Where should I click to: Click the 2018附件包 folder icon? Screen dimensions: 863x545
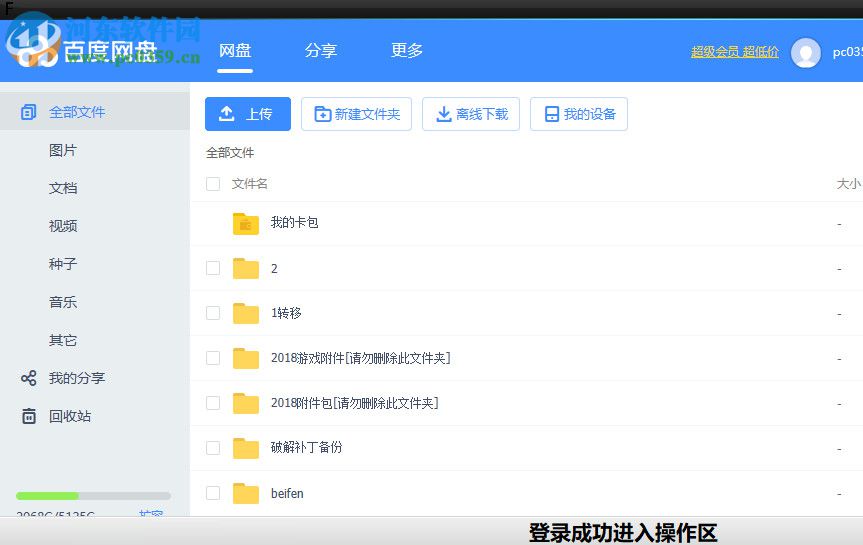[x=245, y=404]
